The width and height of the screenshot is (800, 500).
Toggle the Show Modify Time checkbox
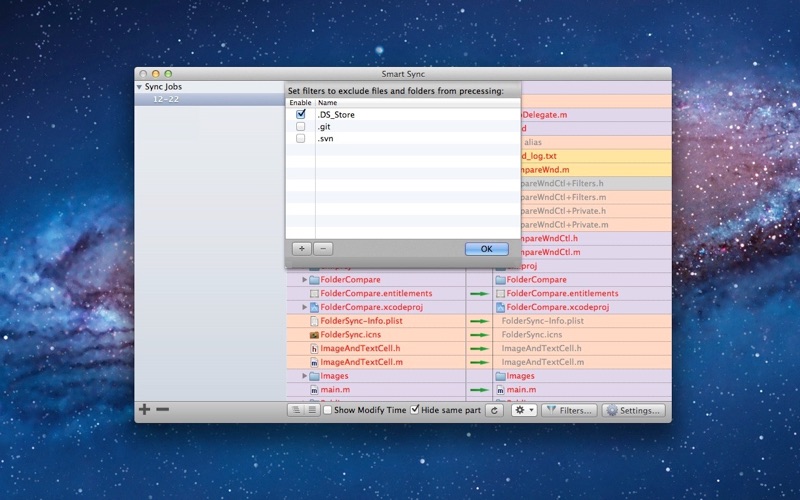(328, 410)
